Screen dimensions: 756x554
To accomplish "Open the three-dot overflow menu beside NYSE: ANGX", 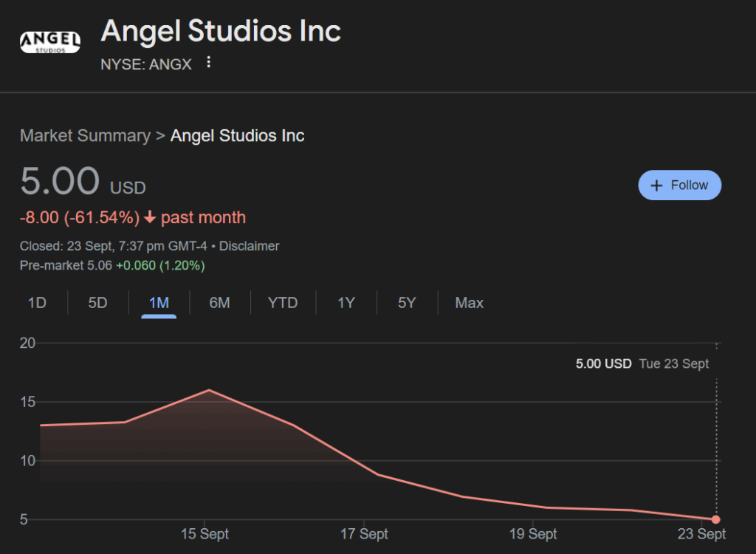I will (208, 64).
